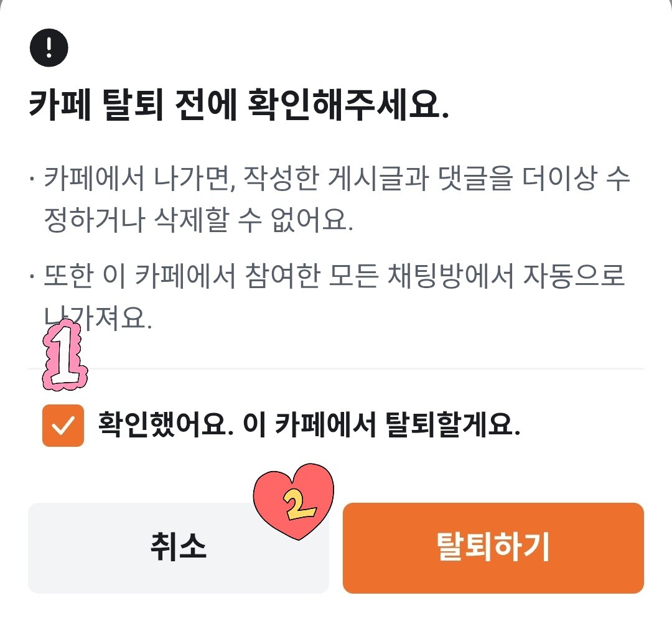
Task: Tap the "이 카페에서 탈퇴할게요." label text
Action: point(381,426)
